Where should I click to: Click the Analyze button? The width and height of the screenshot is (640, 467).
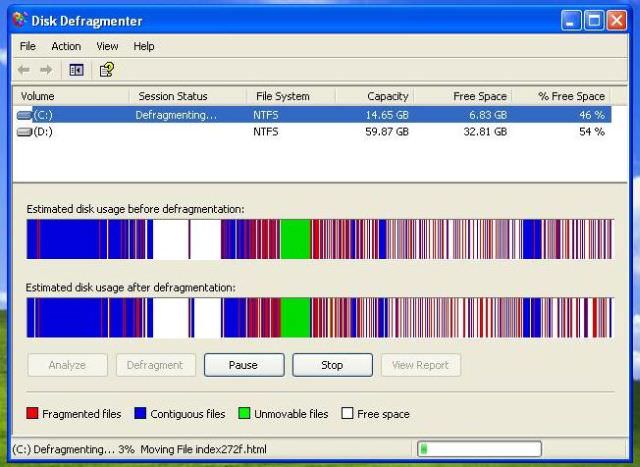tap(67, 365)
